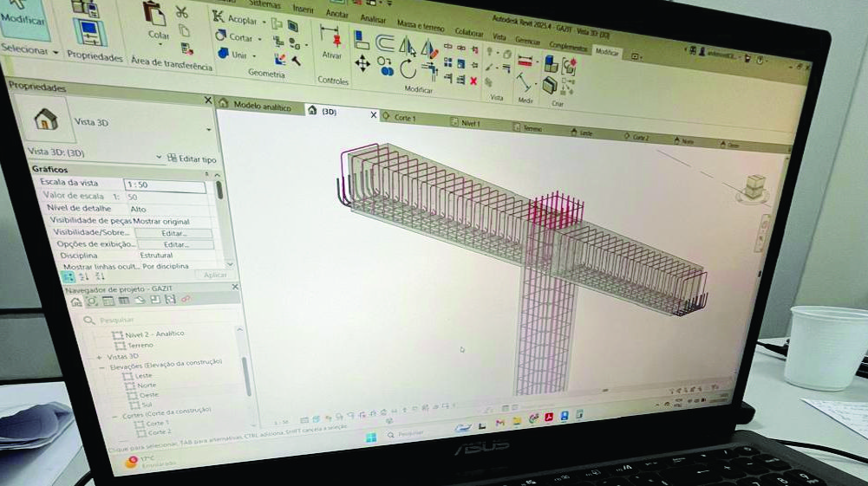This screenshot has width=868, height=486.
Task: Switch to the Terreno view tab
Action: point(532,128)
